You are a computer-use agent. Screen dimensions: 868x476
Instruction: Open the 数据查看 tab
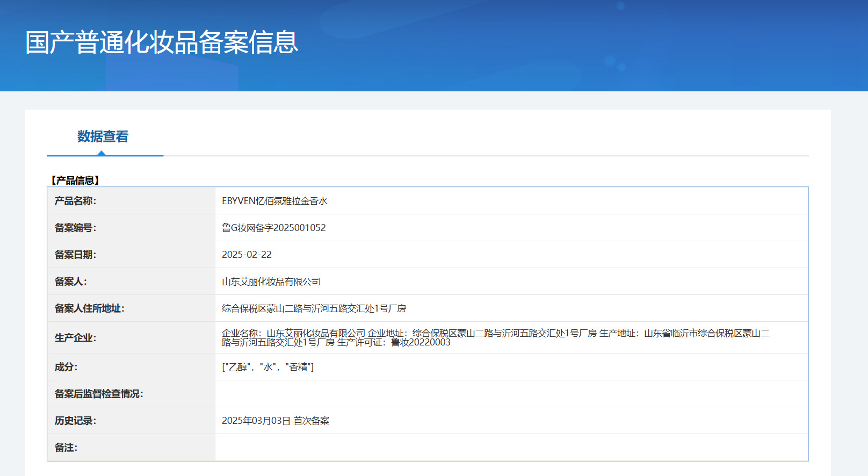pos(103,137)
